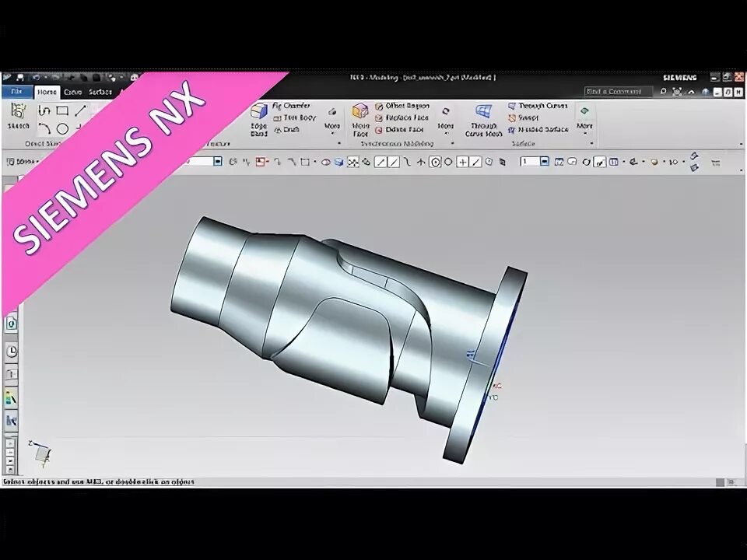Toggle the Arc Center snap option
Viewport: 747px width, 560px height.
tap(434, 163)
